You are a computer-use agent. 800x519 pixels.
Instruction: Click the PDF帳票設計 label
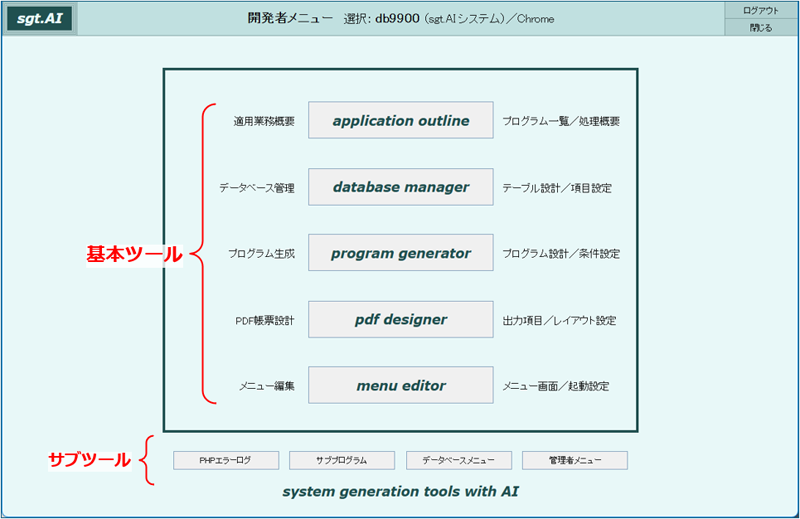[265, 320]
